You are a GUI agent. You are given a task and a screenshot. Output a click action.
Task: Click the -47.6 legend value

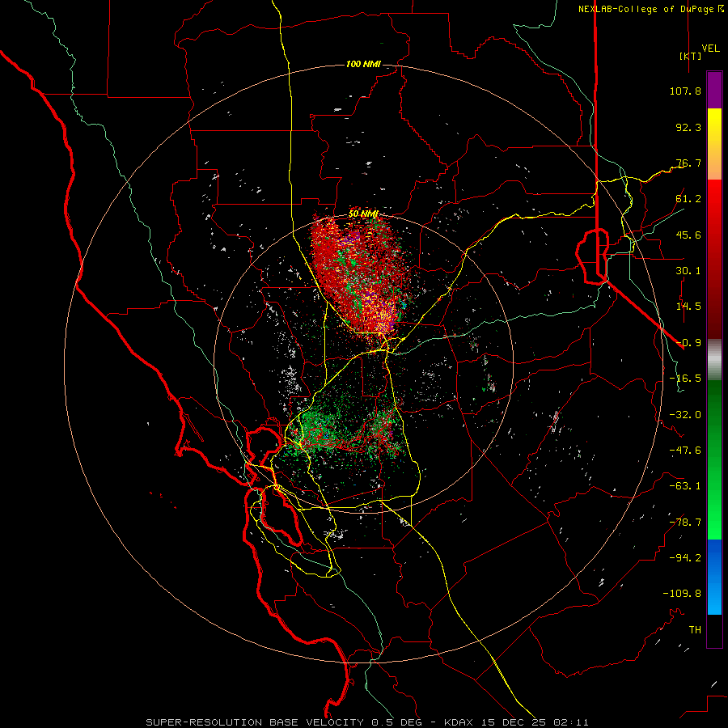(x=685, y=451)
